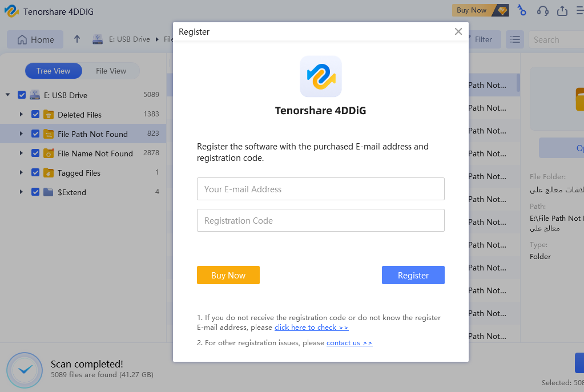
Task: Click the E: USB Drive icon in tree
Action: (35, 95)
